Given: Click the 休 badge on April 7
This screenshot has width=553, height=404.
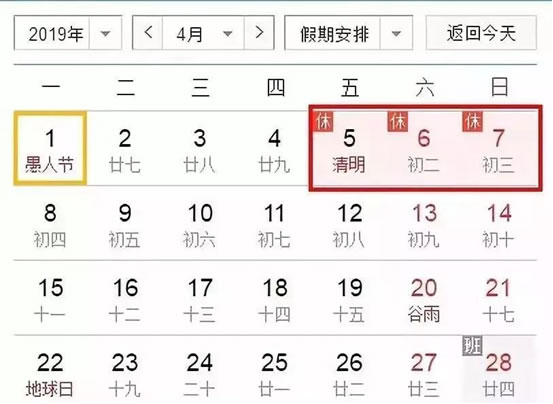Looking at the screenshot, I should (472, 122).
